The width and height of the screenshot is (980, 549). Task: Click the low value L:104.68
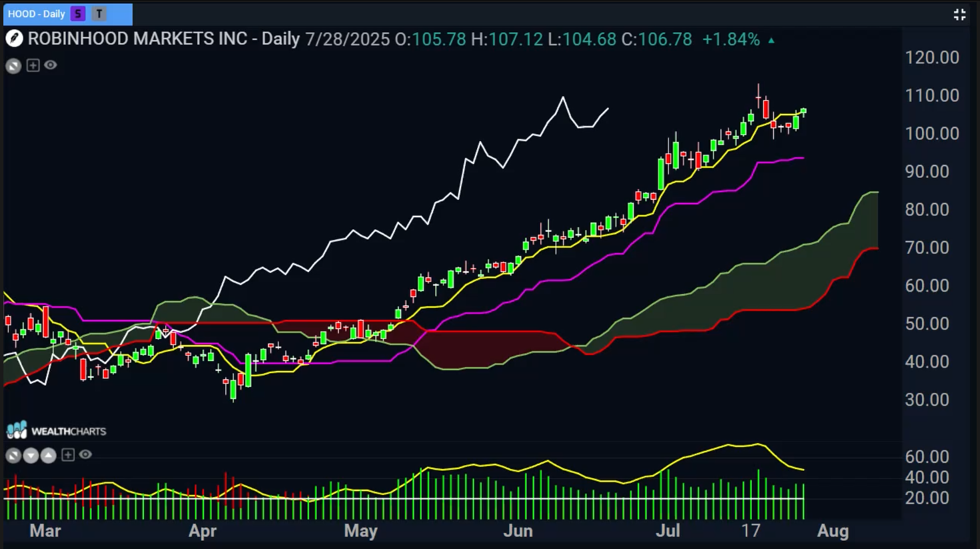pyautogui.click(x=582, y=39)
